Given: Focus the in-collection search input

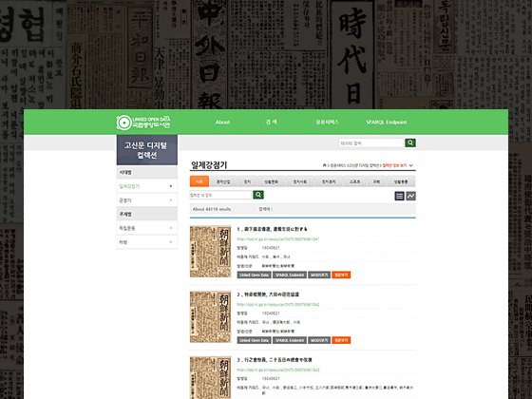Looking at the screenshot, I should (220, 195).
